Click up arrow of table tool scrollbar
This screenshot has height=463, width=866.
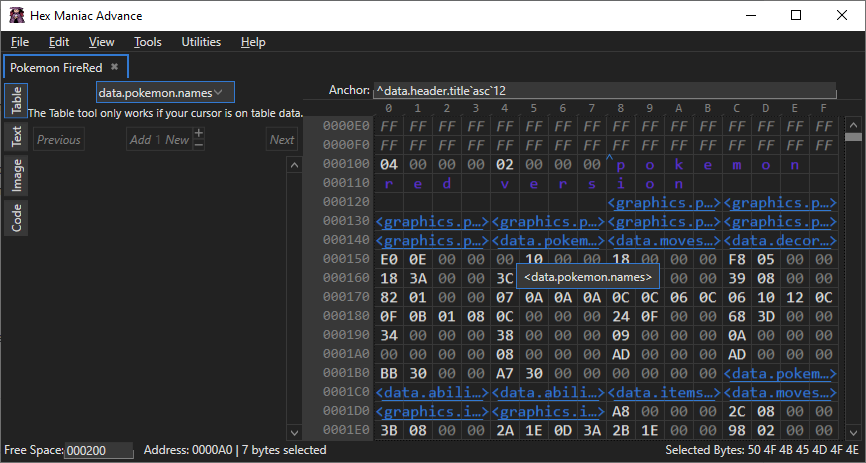click(x=294, y=165)
